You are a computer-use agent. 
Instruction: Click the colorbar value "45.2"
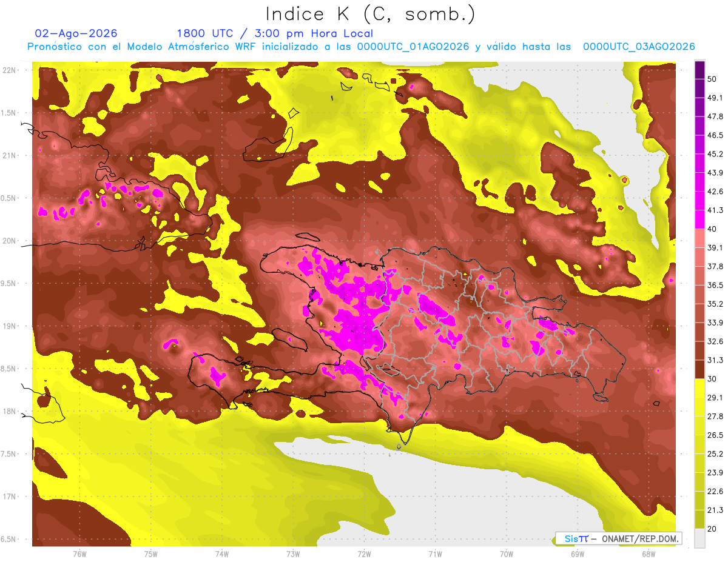[x=715, y=154]
